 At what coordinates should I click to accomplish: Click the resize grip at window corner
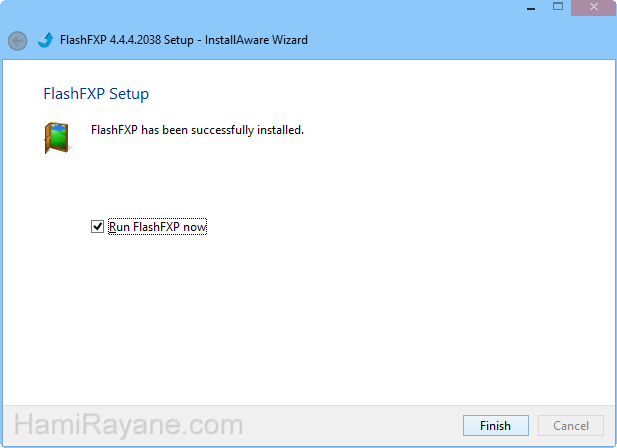tap(610, 441)
